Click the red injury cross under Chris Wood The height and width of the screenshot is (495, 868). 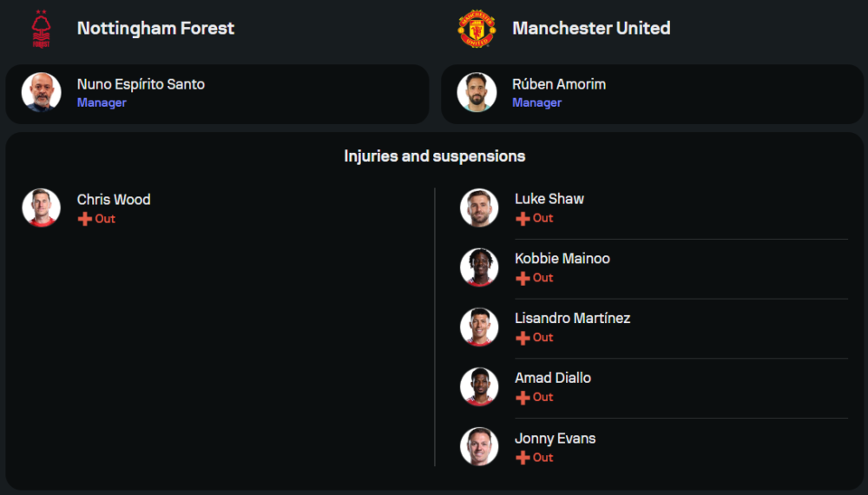[84, 219]
